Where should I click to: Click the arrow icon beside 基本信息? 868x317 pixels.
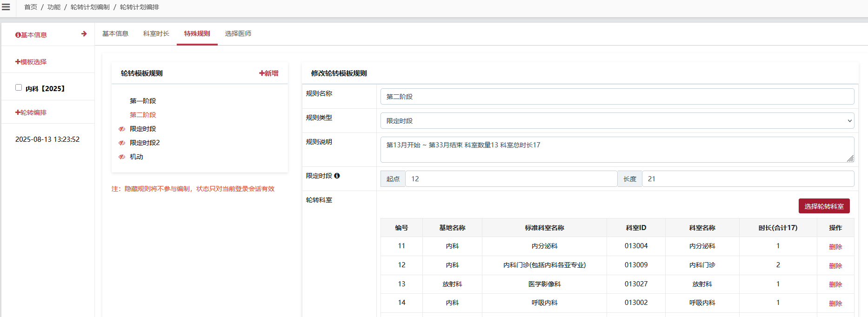(84, 34)
